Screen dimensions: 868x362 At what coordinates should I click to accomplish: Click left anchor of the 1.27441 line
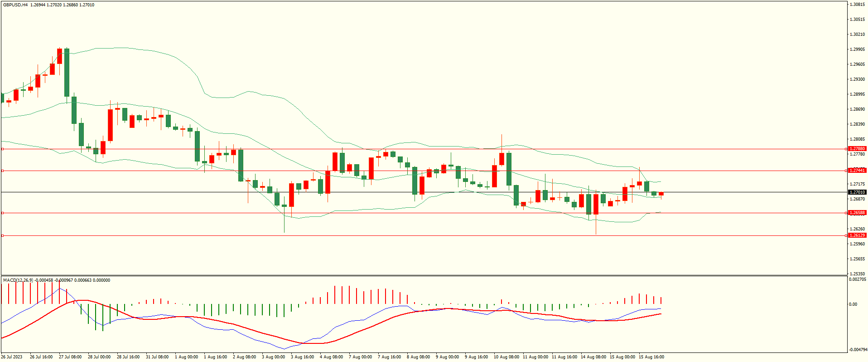(x=2, y=171)
